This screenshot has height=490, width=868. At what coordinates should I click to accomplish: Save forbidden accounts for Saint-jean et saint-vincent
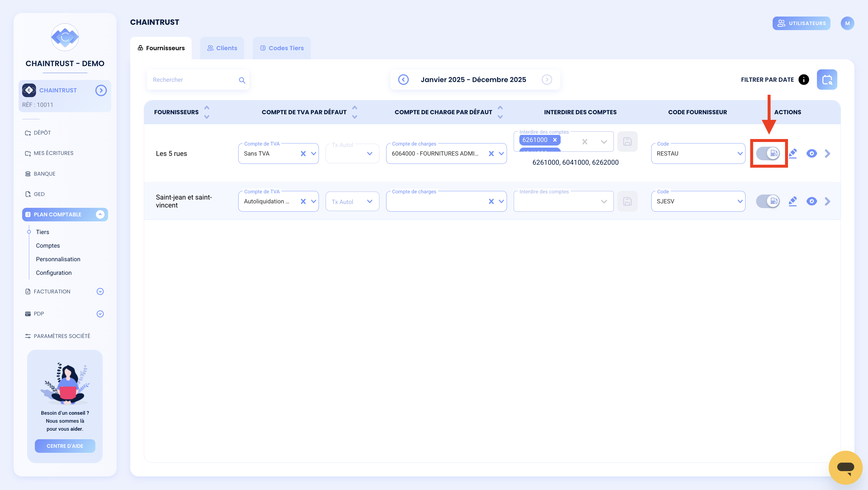coord(627,201)
